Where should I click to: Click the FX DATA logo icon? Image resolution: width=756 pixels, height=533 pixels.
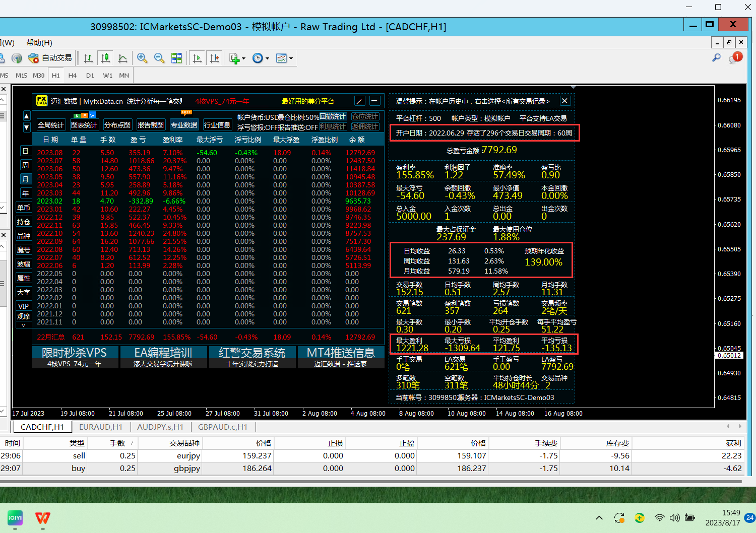(x=42, y=101)
